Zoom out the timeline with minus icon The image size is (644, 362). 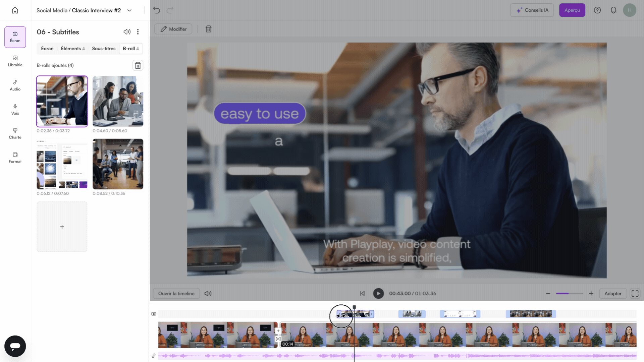coord(548,293)
